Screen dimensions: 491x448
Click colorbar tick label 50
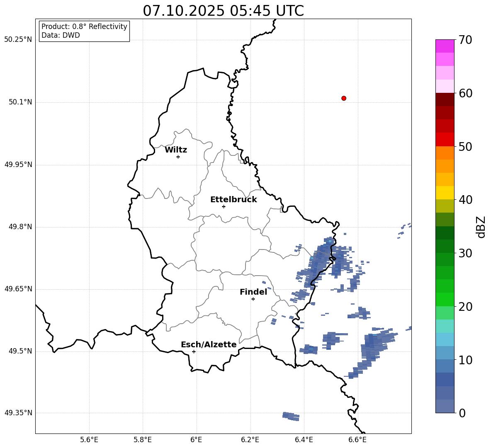click(x=465, y=146)
